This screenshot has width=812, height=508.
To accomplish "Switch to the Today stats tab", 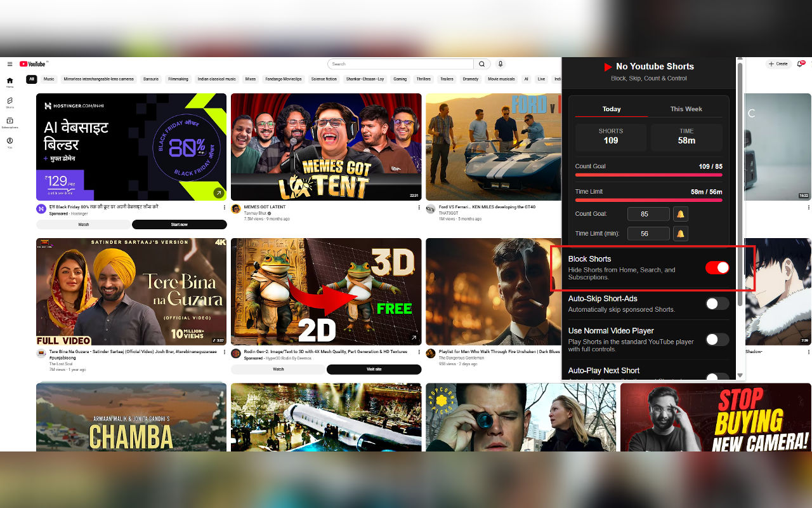I will (612, 109).
